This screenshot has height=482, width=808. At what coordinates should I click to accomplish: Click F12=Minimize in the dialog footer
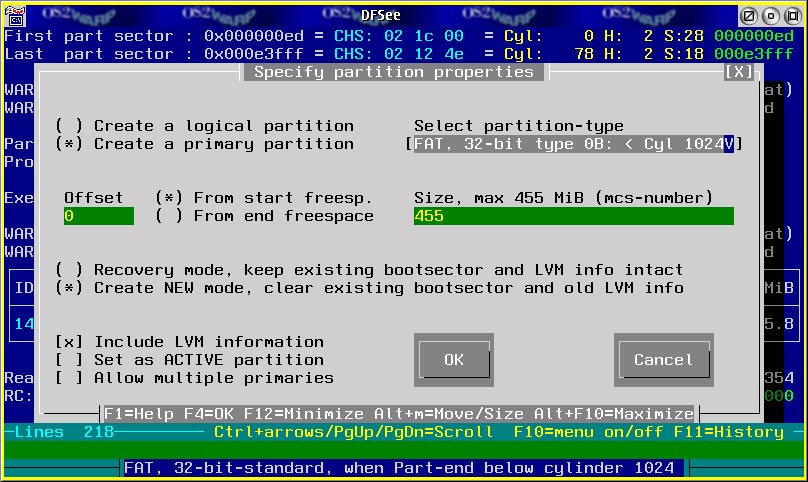304,414
